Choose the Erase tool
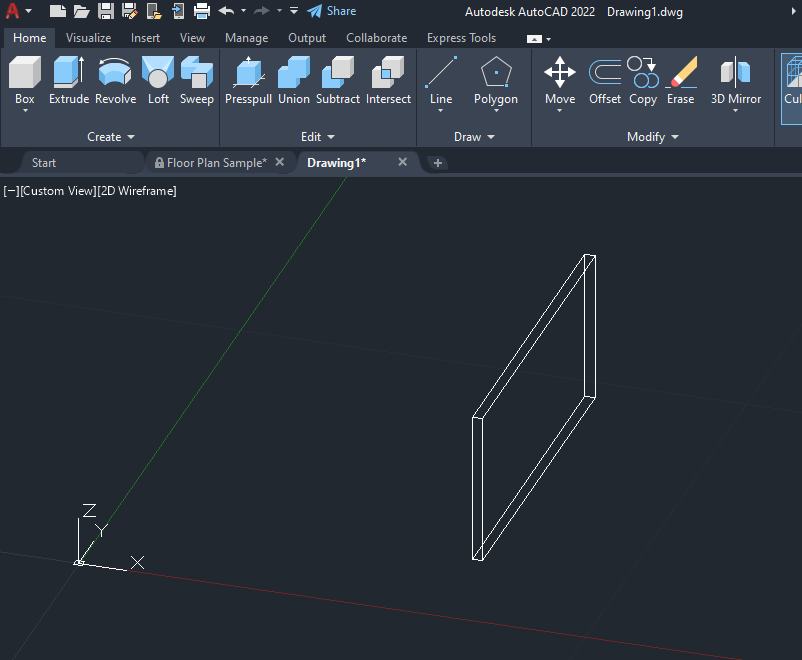This screenshot has height=660, width=802. coord(681,80)
